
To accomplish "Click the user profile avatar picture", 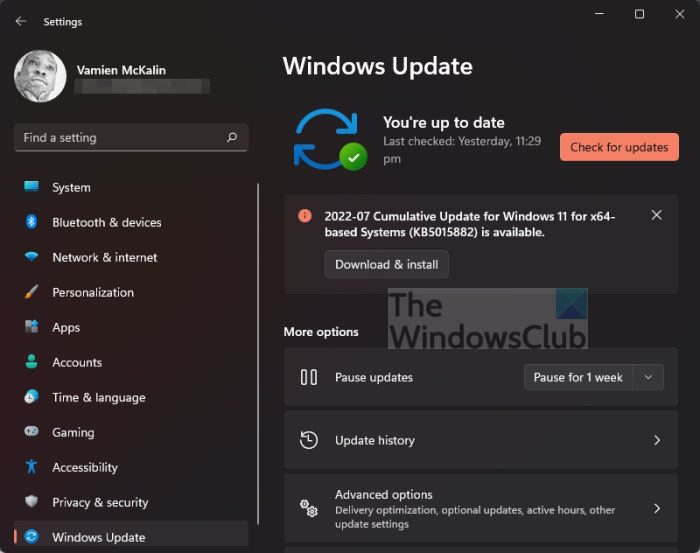I will tap(40, 76).
